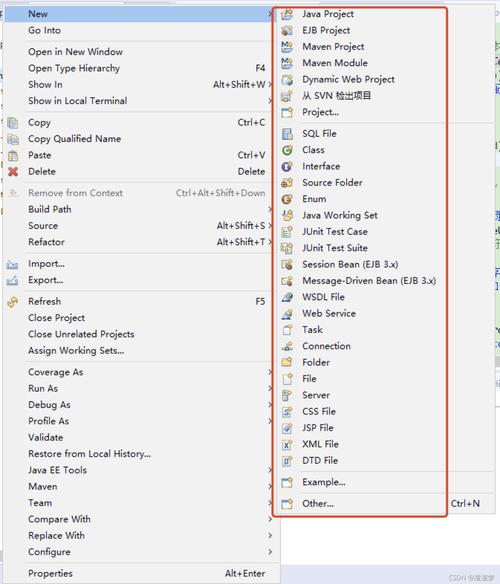This screenshot has width=500, height=584.
Task: Click the Server icon
Action: (287, 395)
